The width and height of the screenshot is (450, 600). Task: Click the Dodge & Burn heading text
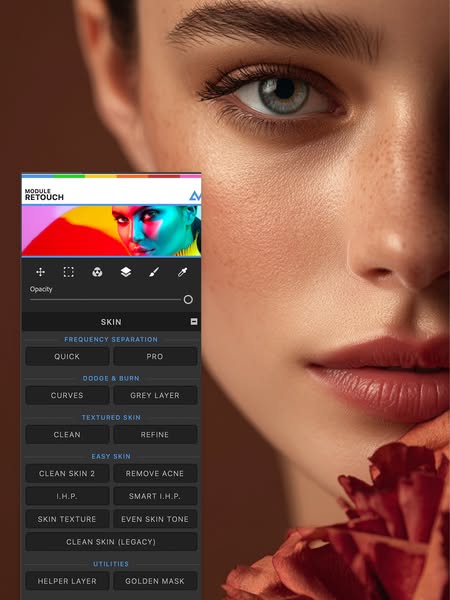point(111,378)
